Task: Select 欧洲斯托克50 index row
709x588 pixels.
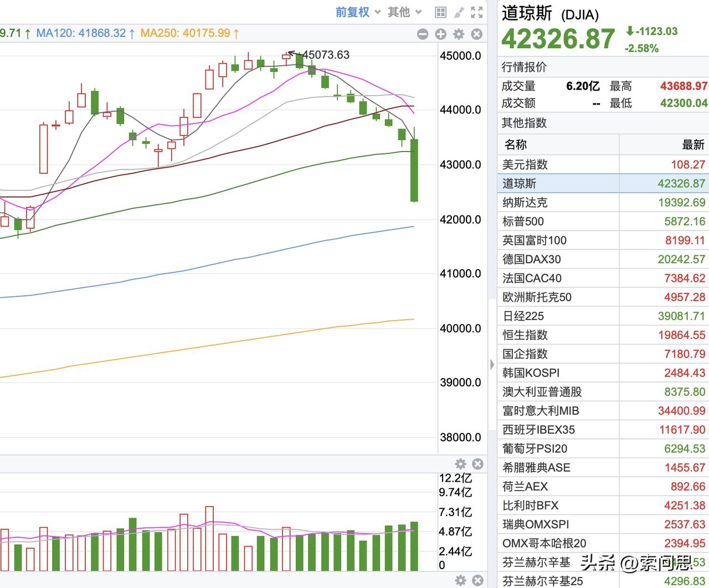Action: (x=603, y=297)
